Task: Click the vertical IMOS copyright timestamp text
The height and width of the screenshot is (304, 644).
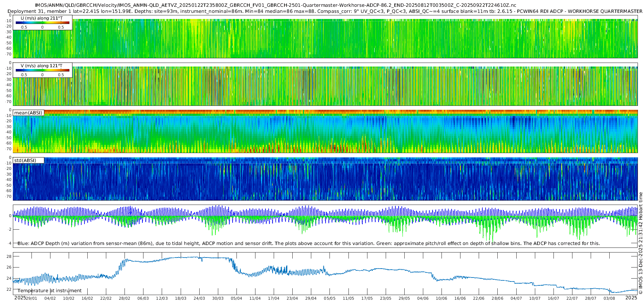Action: click(640, 243)
